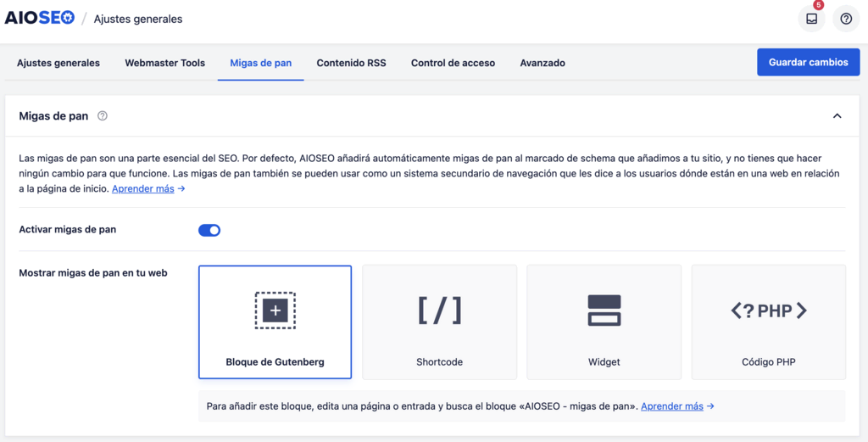Go to the Contenido RSS tab

[351, 63]
